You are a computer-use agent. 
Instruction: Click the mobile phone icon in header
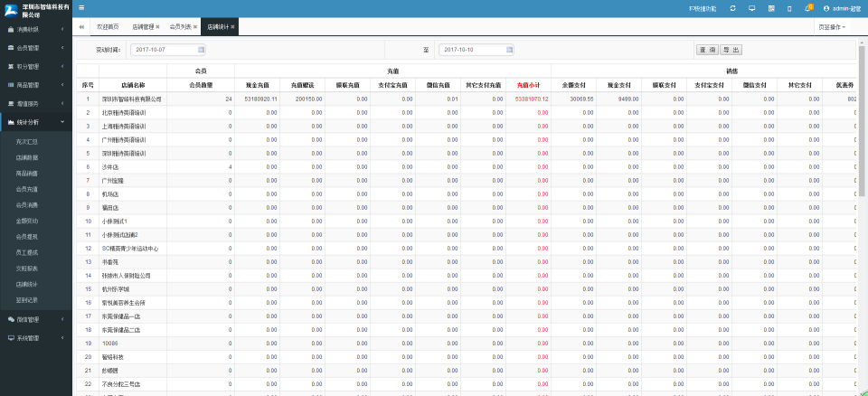point(790,7)
